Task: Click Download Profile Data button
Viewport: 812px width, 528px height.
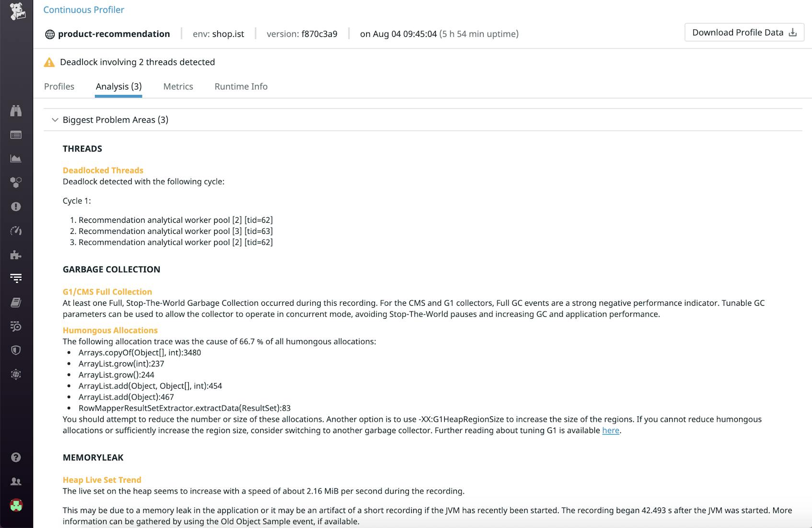Action: coord(744,33)
